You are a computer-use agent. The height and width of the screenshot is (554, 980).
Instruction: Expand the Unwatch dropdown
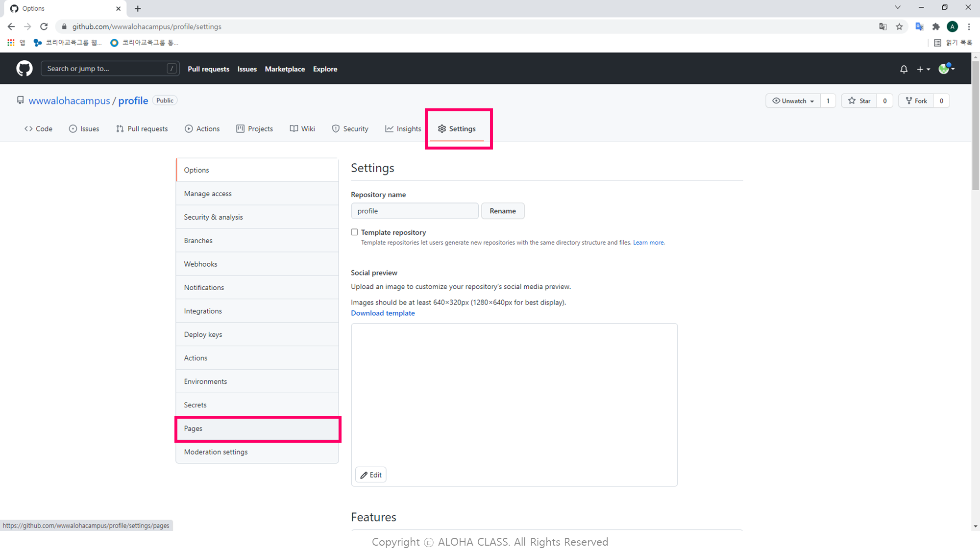793,101
